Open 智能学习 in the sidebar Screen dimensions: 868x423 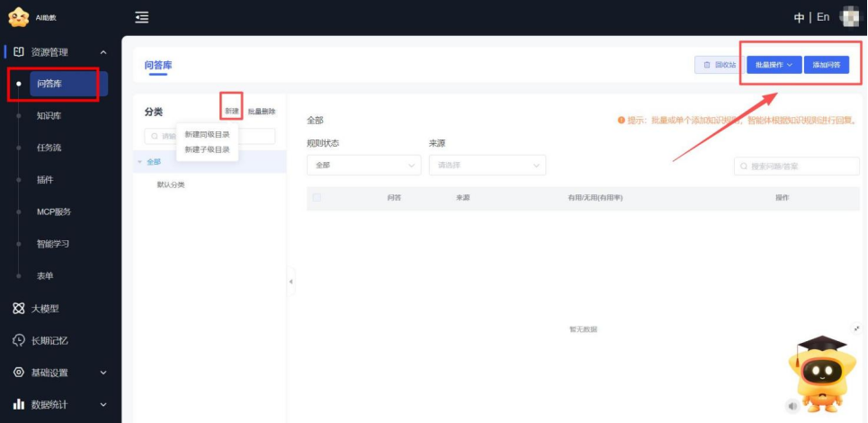coord(53,244)
